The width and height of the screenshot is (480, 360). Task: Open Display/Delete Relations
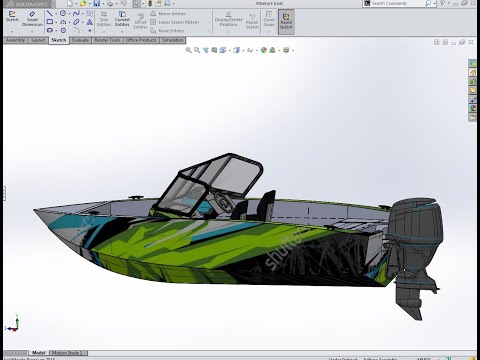pos(229,19)
